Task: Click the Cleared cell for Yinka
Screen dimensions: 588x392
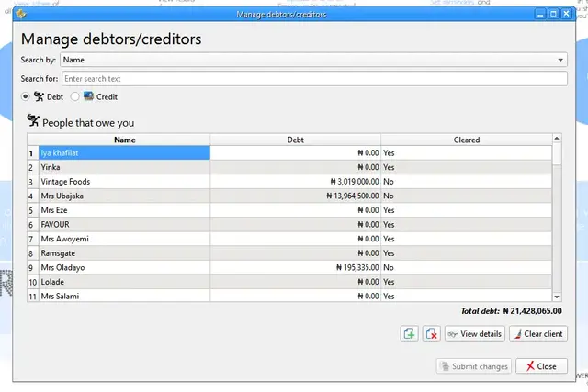Action: 467,167
